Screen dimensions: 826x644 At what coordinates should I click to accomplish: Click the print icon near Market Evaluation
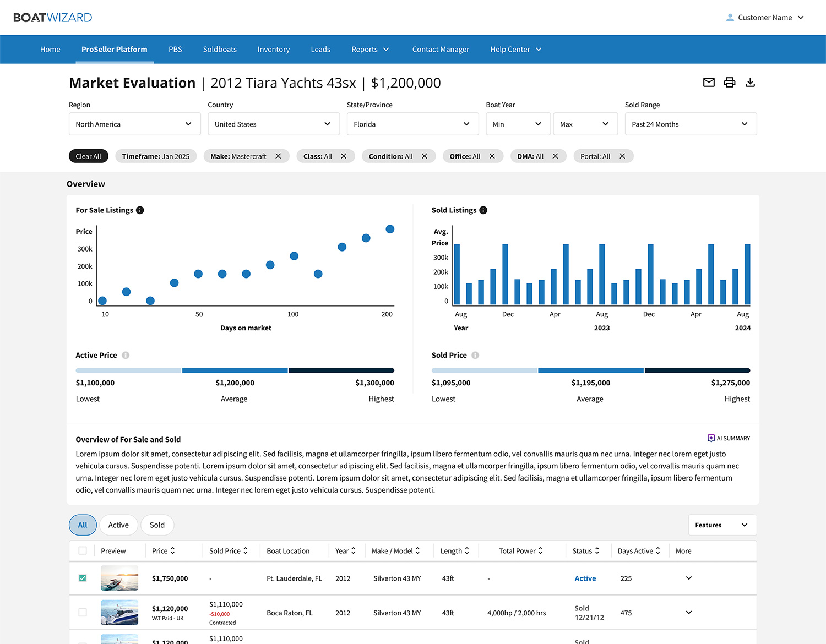pyautogui.click(x=729, y=82)
